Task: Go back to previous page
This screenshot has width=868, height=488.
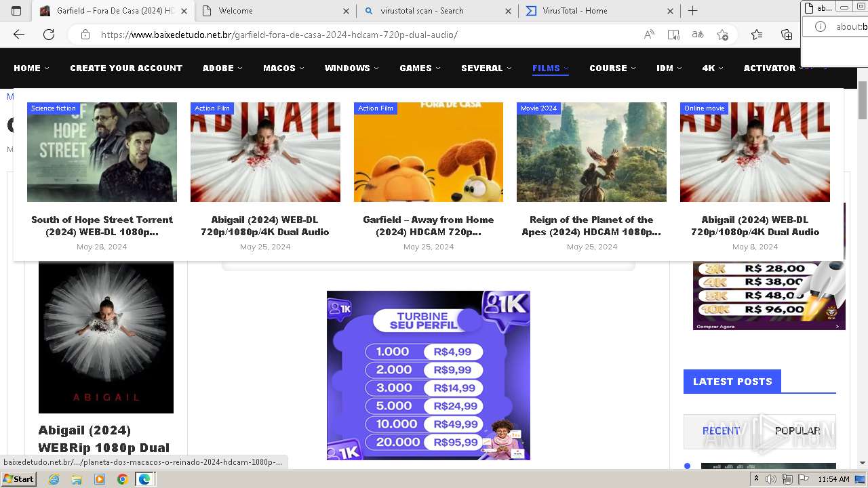Action: click(19, 35)
